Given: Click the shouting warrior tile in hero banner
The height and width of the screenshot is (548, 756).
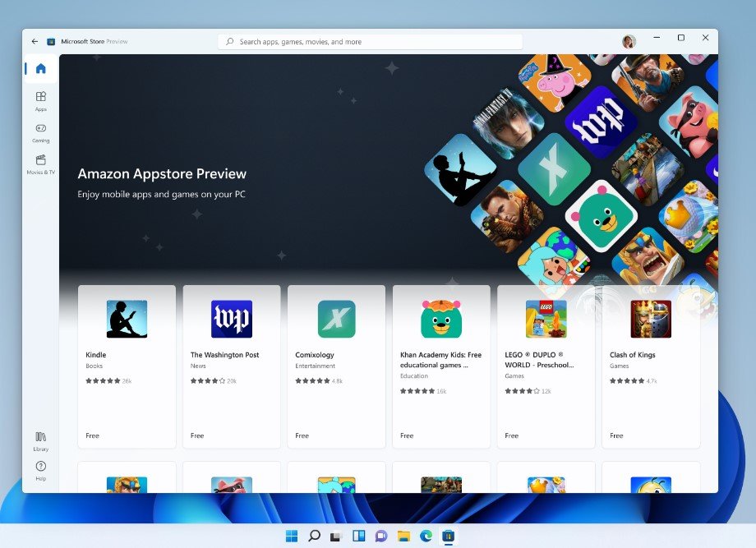Looking at the screenshot, I should pyautogui.click(x=648, y=260).
